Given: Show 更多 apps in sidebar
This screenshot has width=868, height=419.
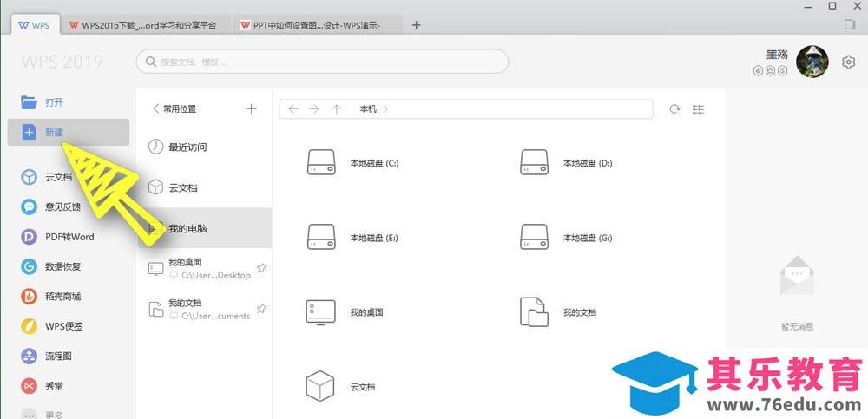Looking at the screenshot, I should (42, 414).
